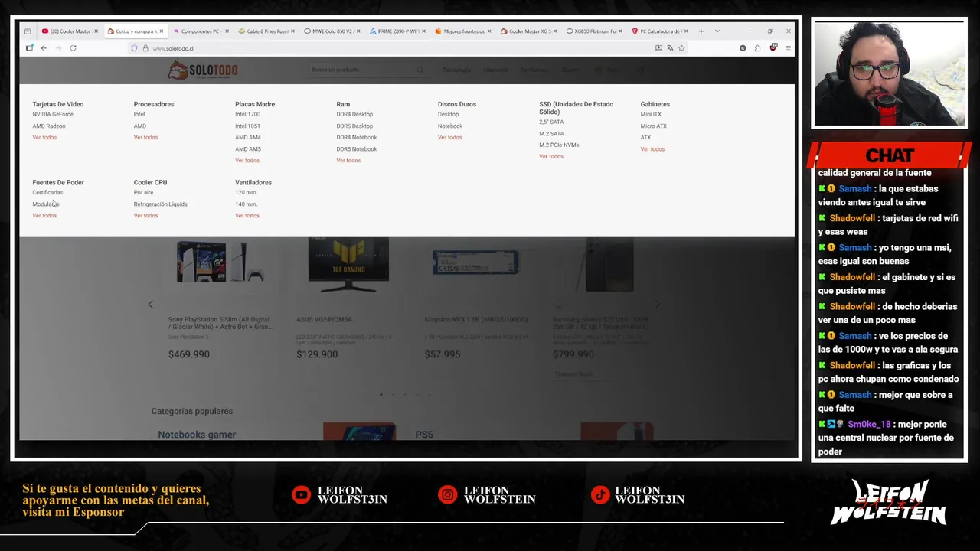
Task: Click the address bar showing www.solotodo.cl
Action: (x=390, y=48)
